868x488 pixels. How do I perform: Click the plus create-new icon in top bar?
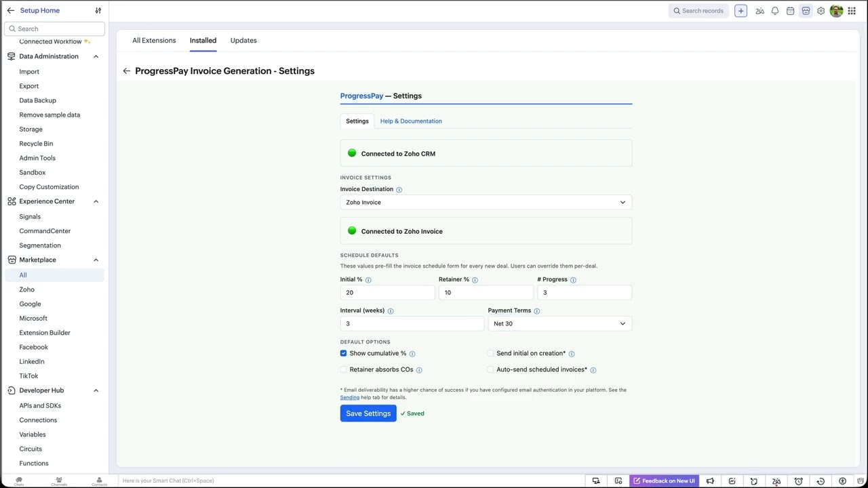pos(741,11)
